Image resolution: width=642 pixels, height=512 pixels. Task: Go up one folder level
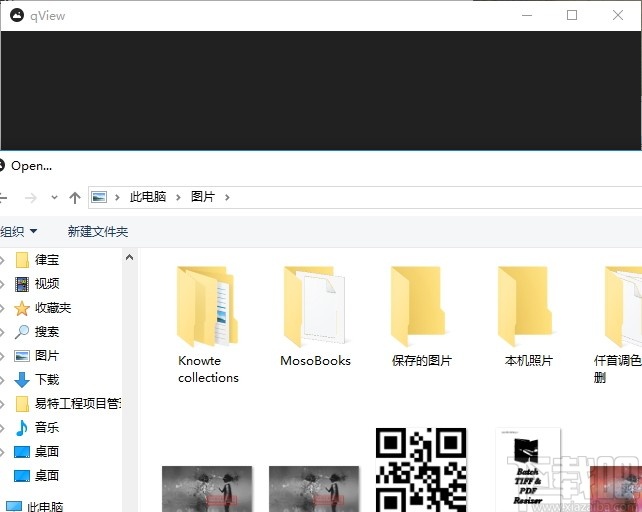tap(75, 198)
